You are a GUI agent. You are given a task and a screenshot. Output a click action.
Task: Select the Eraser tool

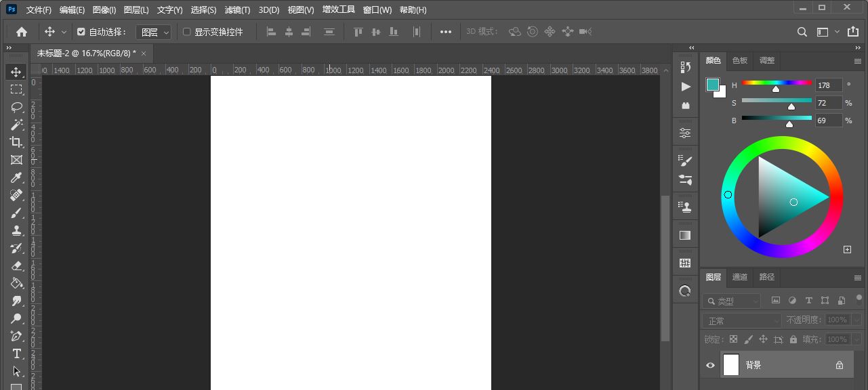click(x=16, y=265)
